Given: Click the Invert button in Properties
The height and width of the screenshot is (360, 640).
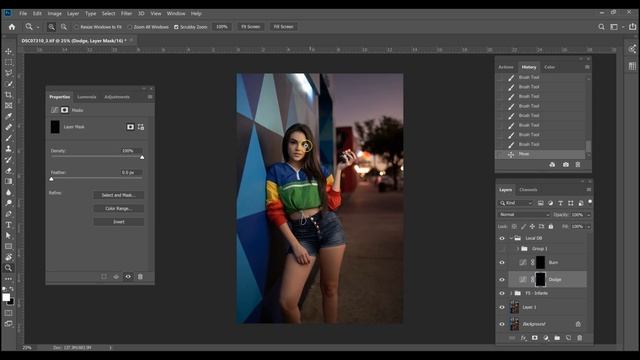Looking at the screenshot, I should pyautogui.click(x=118, y=222).
